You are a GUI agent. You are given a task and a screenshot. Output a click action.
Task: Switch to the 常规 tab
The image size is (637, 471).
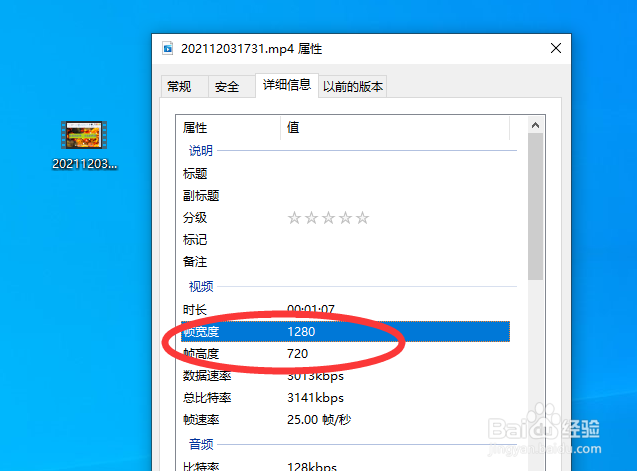pos(185,86)
